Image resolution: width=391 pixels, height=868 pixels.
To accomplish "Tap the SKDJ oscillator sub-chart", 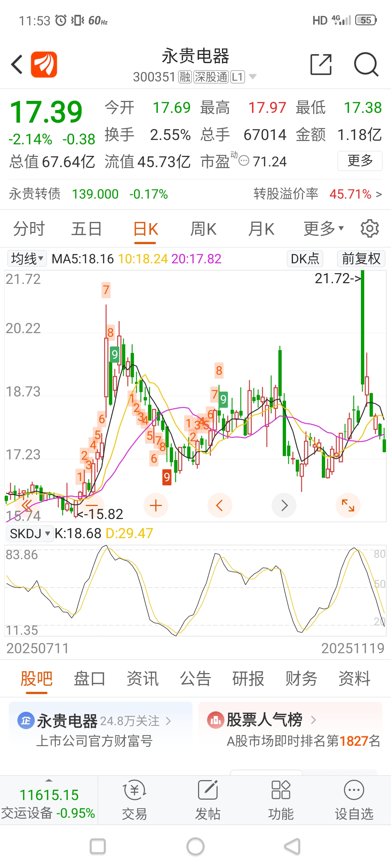I will point(195,591).
